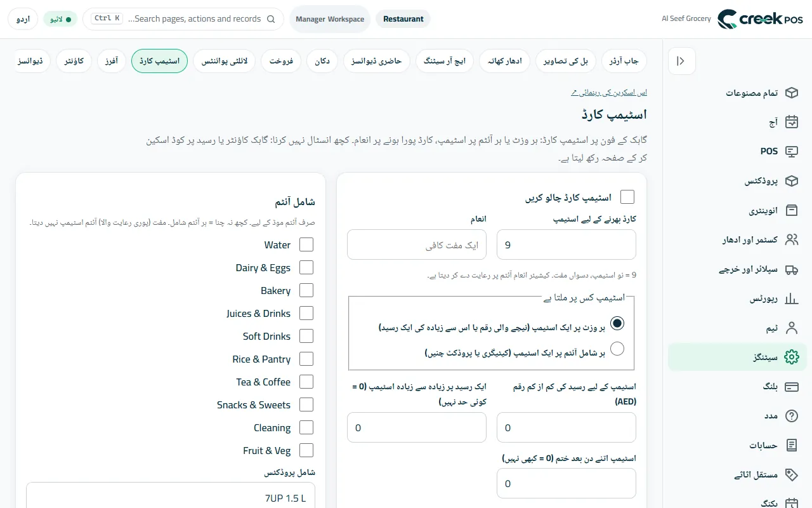Tick the Tea & Coffee checkbox
812x508 pixels.
click(x=306, y=382)
